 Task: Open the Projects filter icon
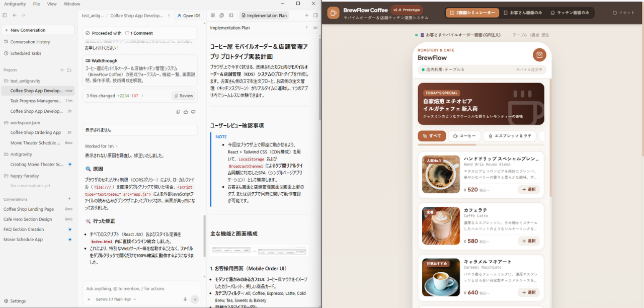pyautogui.click(x=62, y=70)
